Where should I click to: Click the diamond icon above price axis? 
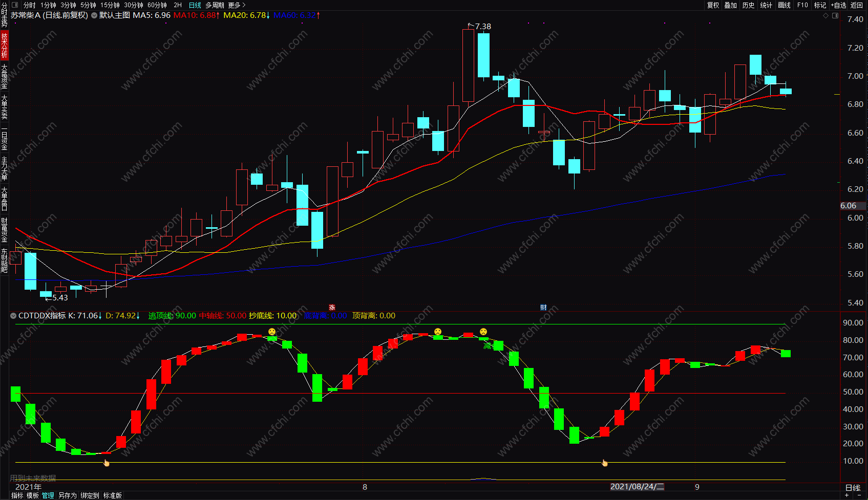[825, 15]
